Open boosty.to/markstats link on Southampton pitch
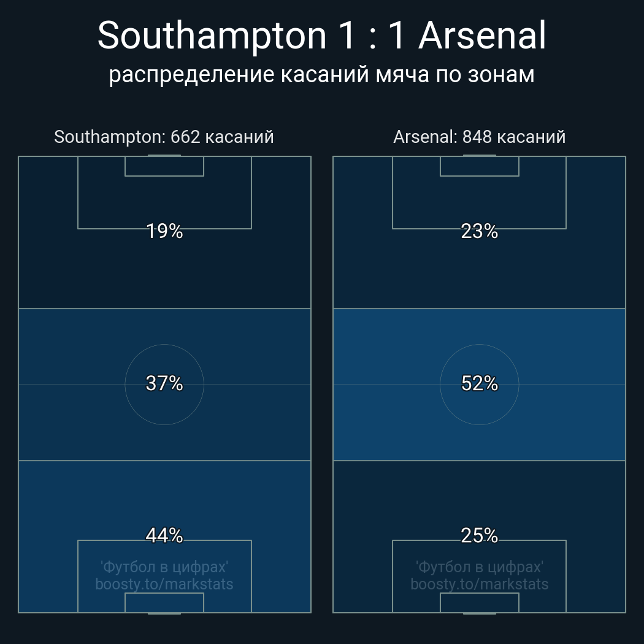 (x=164, y=584)
